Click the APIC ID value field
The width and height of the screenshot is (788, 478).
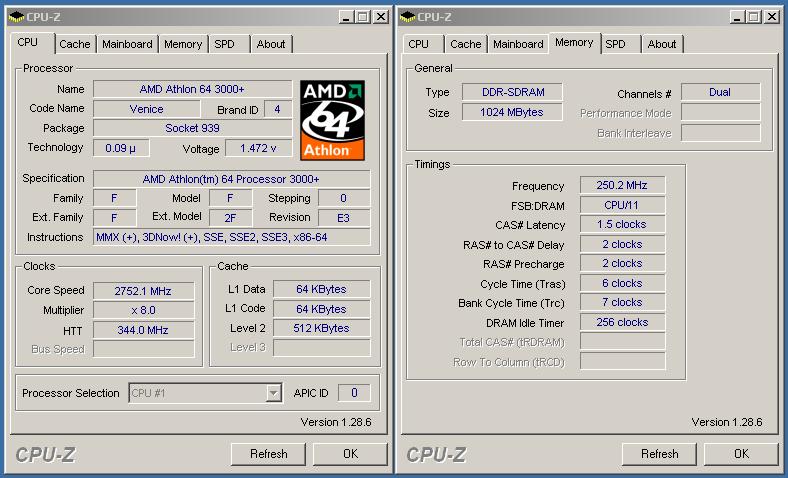[x=354, y=393]
